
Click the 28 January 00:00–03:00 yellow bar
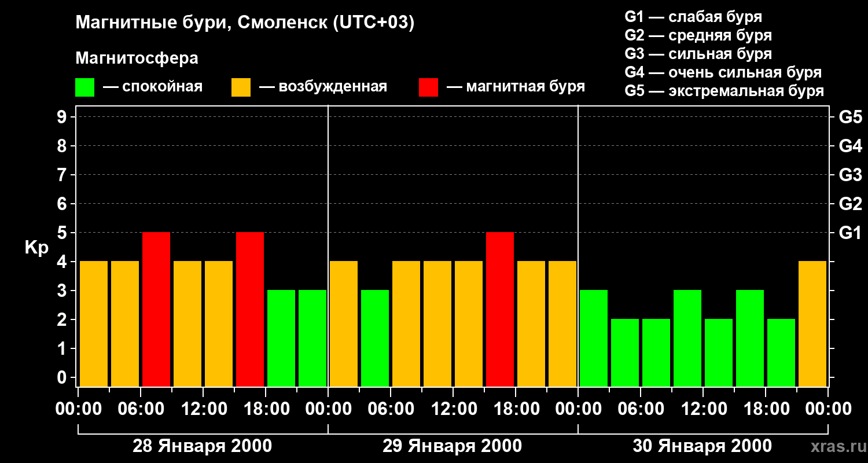coord(94,324)
